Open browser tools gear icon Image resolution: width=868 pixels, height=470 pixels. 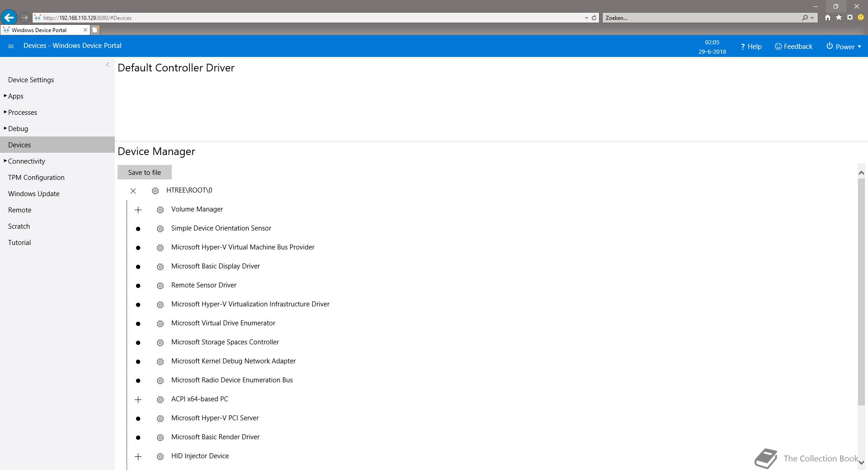850,18
